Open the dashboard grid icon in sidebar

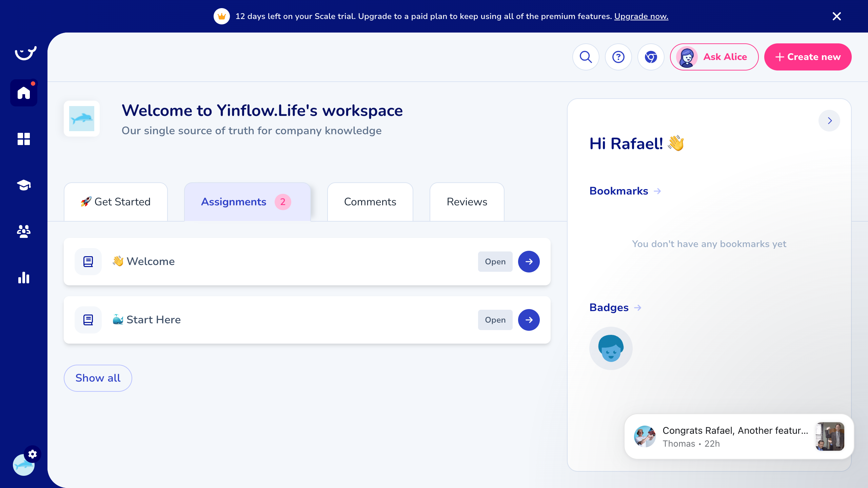point(24,139)
